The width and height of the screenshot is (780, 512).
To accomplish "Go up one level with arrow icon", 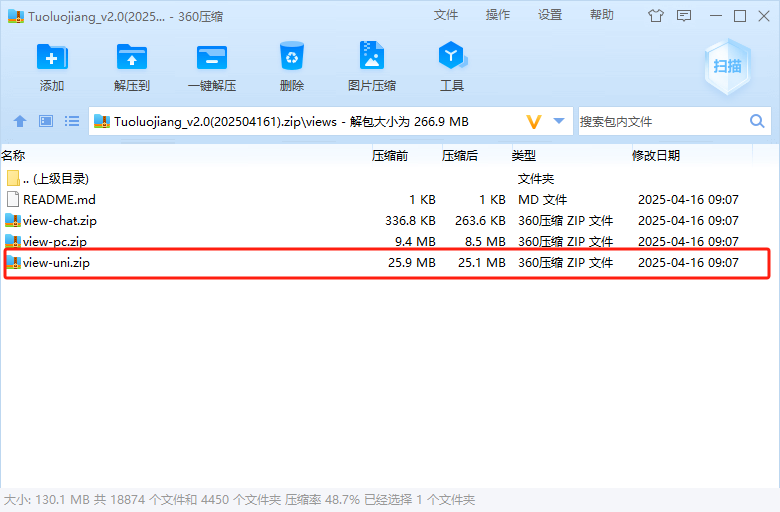I will [x=20, y=121].
